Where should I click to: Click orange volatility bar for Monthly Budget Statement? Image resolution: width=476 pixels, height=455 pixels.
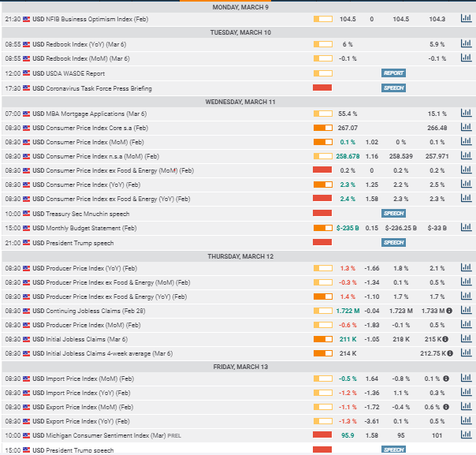click(x=322, y=228)
